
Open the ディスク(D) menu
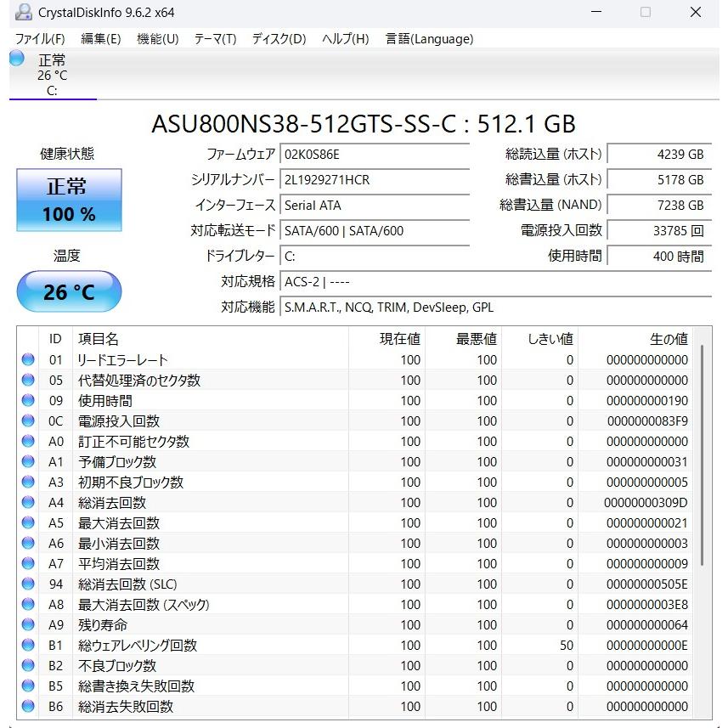(279, 38)
